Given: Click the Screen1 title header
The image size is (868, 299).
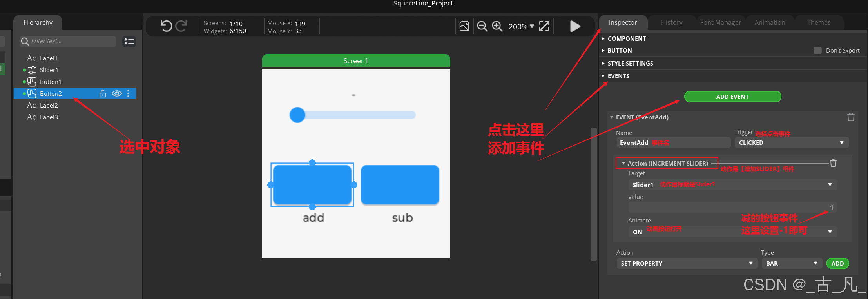Looking at the screenshot, I should pos(356,61).
